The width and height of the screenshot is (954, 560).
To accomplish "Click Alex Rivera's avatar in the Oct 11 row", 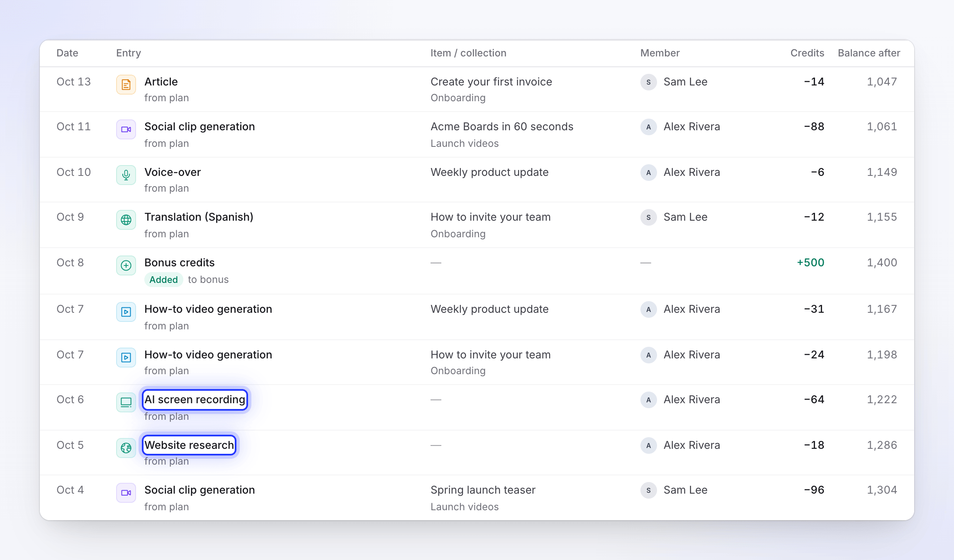I will (649, 127).
